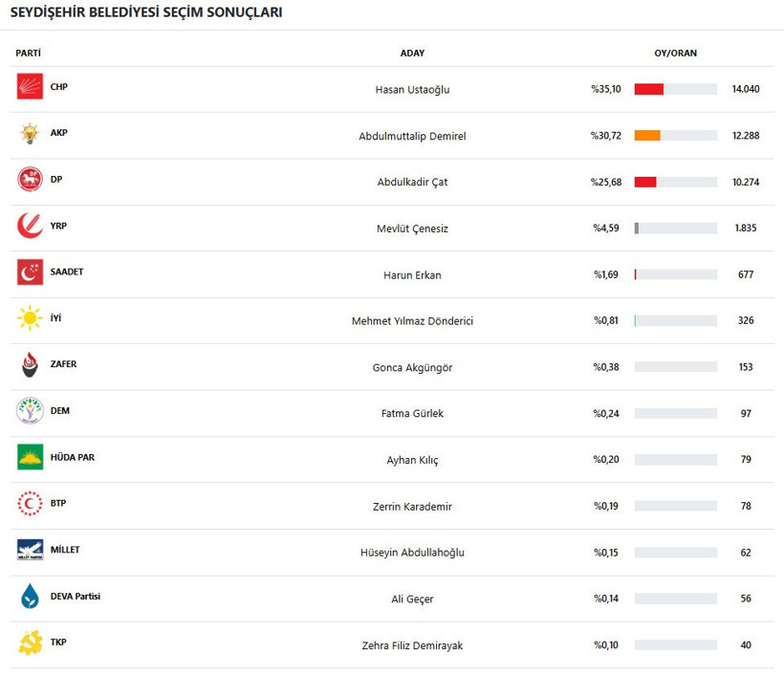784x675 pixels.
Task: Click the İYİ sun logo
Action: [x=30, y=318]
